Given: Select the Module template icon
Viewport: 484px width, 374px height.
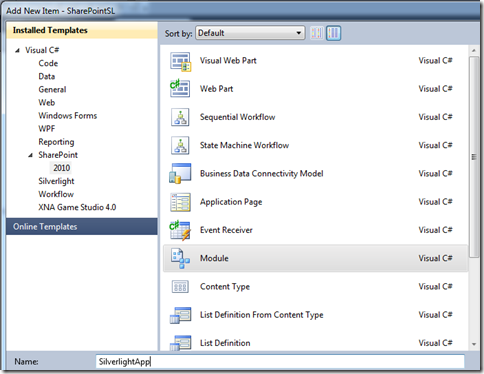Looking at the screenshot, I should click(180, 258).
